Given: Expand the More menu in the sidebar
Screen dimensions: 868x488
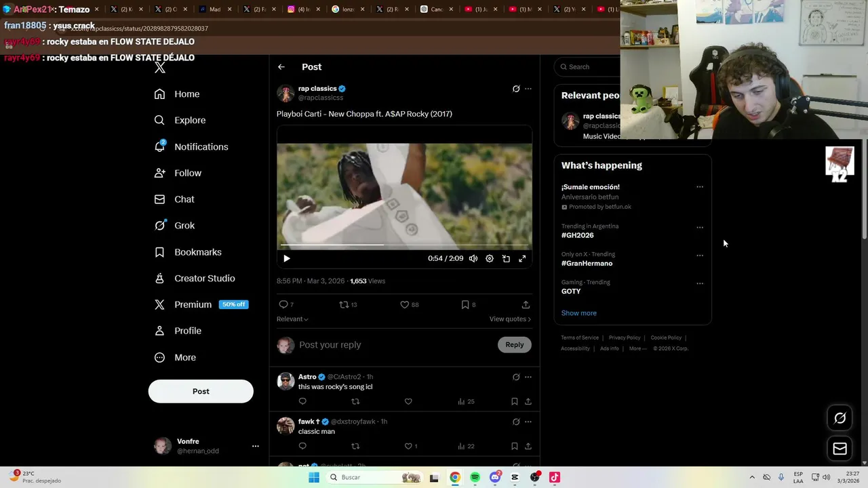Looking at the screenshot, I should pos(175,357).
